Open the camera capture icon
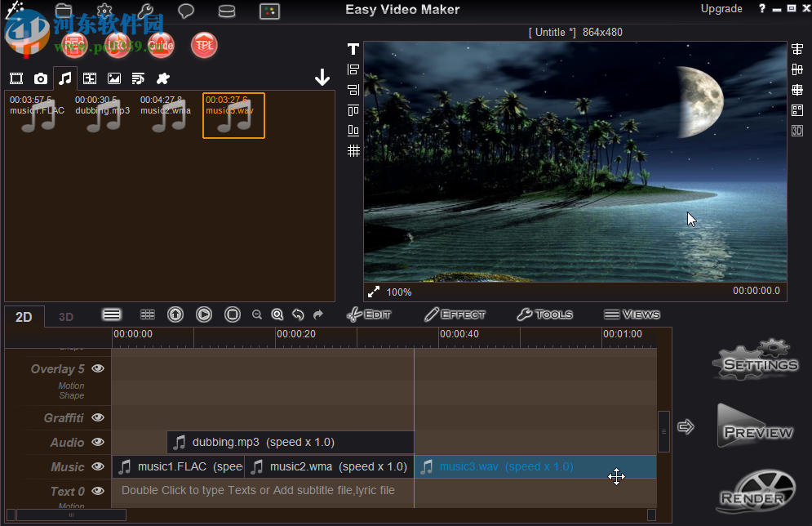The image size is (812, 526). coord(40,78)
